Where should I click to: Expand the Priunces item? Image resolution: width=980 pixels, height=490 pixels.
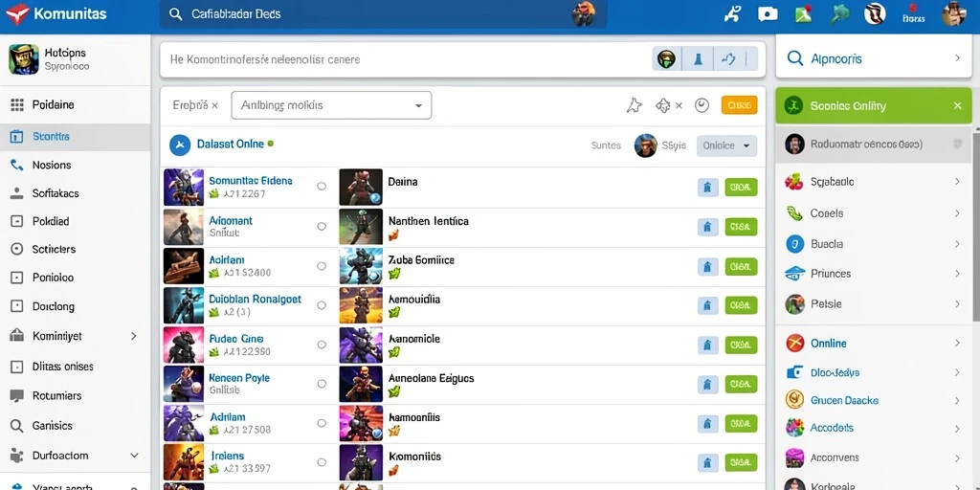pos(957,274)
